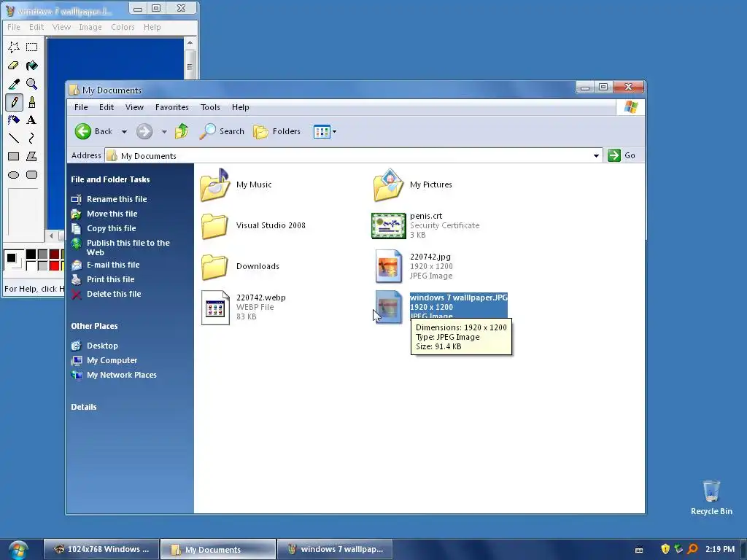This screenshot has width=747, height=560.
Task: Toggle the Folders pane button
Action: [276, 131]
